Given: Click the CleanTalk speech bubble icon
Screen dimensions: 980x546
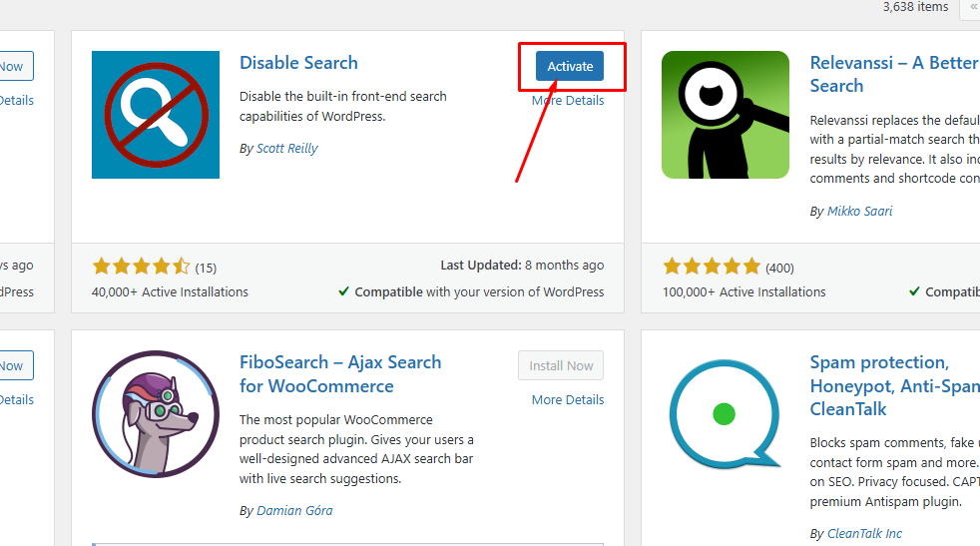Looking at the screenshot, I should pyautogui.click(x=725, y=414).
